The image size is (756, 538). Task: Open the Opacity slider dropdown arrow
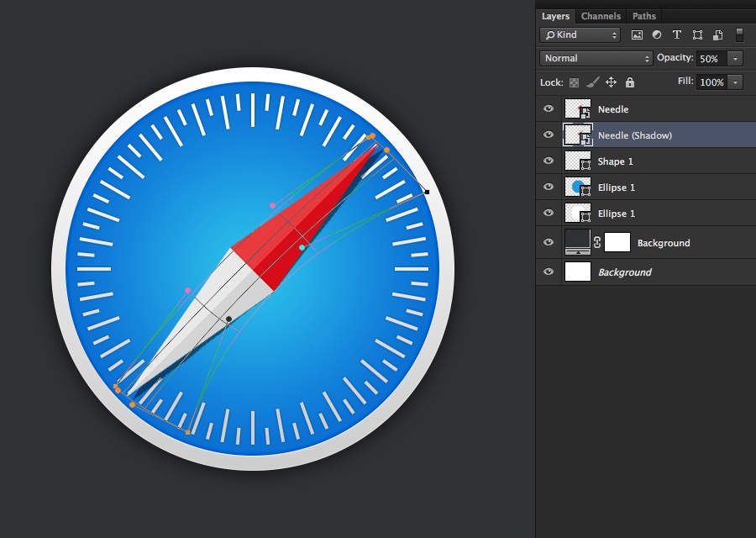point(735,59)
